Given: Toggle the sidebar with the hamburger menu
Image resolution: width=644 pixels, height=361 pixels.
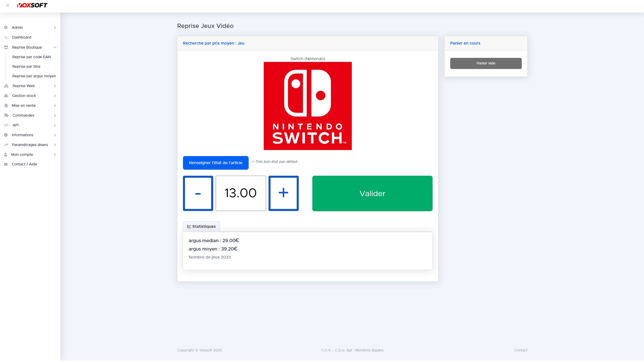Looking at the screenshot, I should tap(8, 5).
